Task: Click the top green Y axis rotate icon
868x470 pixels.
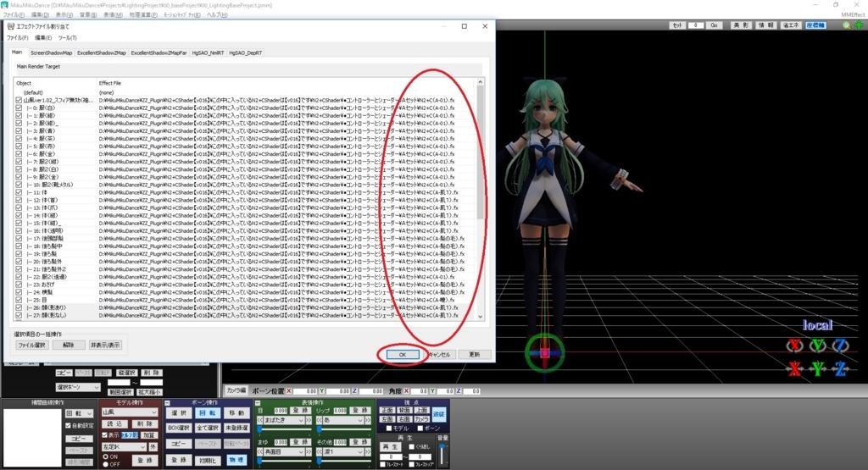Action: point(818,346)
